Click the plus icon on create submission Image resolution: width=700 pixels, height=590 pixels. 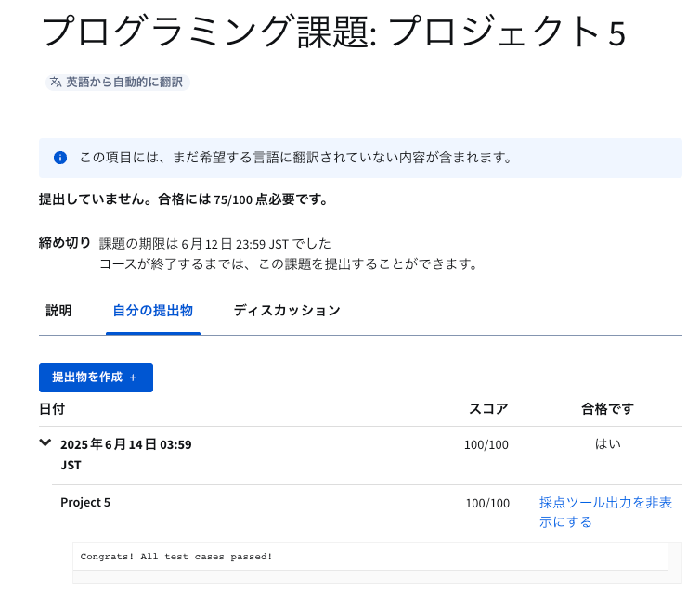pyautogui.click(x=133, y=378)
